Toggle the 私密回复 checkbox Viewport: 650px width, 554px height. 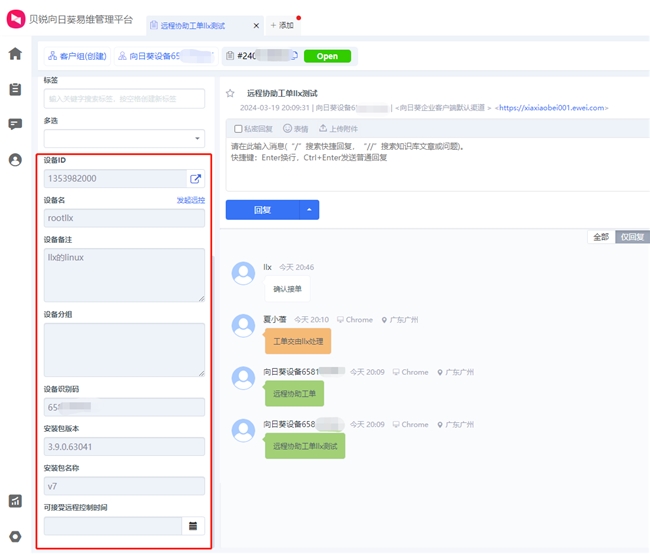238,129
